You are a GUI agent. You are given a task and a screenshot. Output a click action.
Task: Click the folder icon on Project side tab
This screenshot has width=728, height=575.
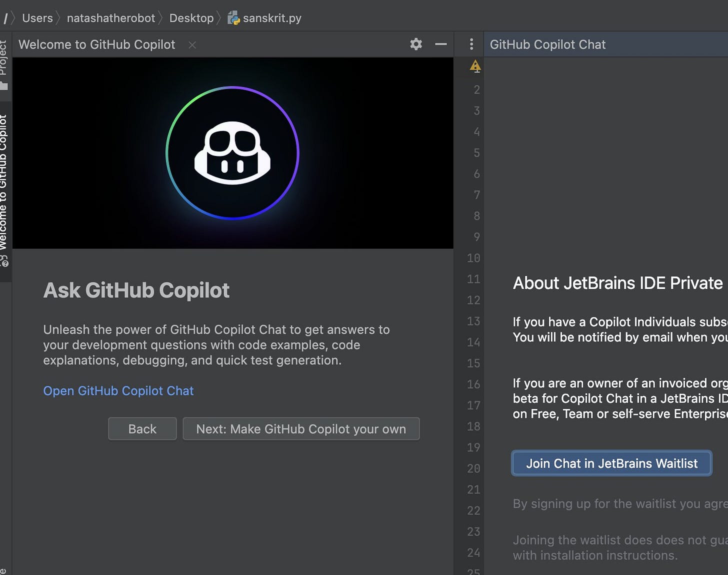click(x=4, y=86)
